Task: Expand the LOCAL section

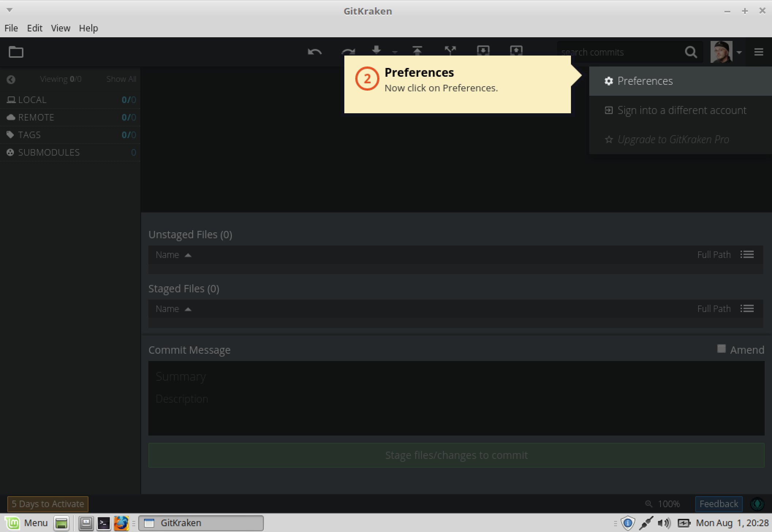Action: [70, 100]
